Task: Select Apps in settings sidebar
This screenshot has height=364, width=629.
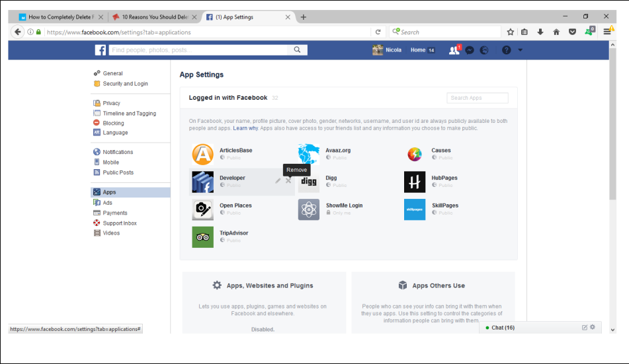Action: (130, 192)
